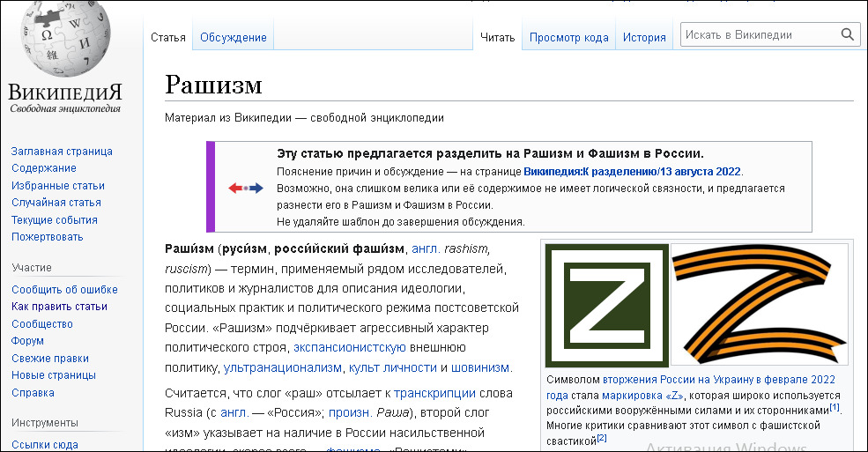This screenshot has width=868, height=452.
Task: Open Википедия:К разделению/13 августа 2022 link
Action: pyautogui.click(x=632, y=172)
